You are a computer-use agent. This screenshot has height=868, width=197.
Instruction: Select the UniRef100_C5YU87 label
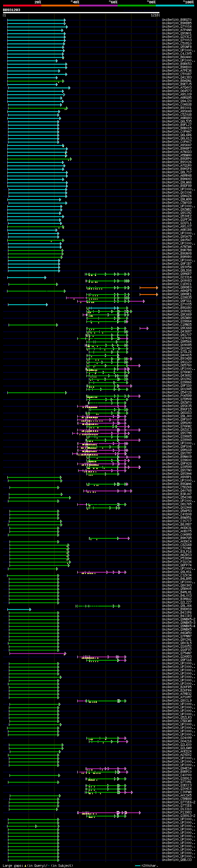(177, 74)
